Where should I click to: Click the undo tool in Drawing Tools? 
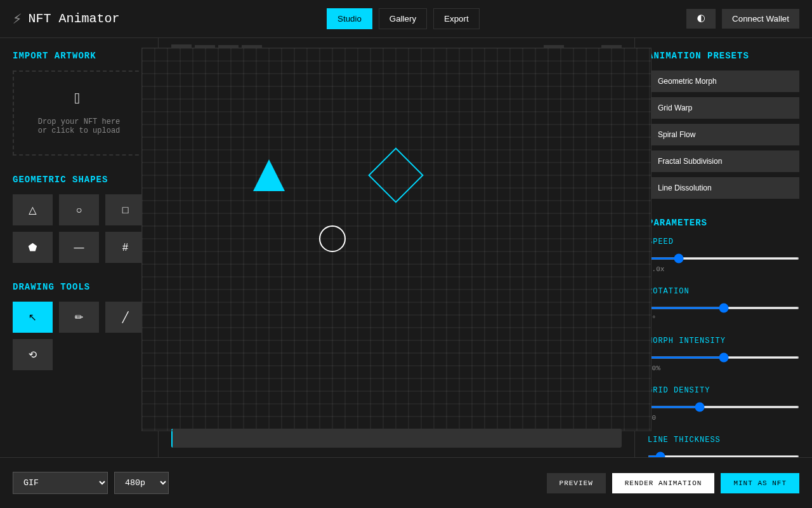[x=32, y=354]
